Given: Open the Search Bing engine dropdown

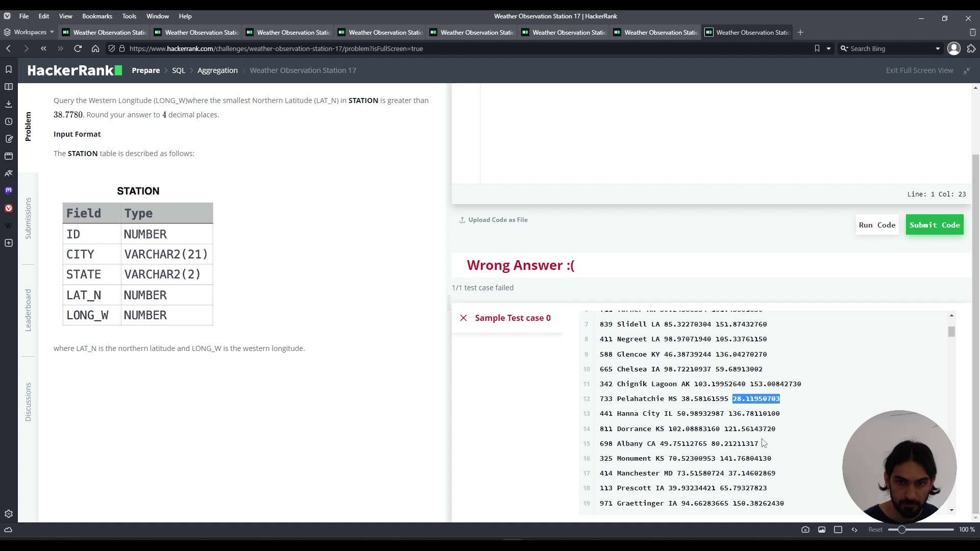Looking at the screenshot, I should 937,48.
